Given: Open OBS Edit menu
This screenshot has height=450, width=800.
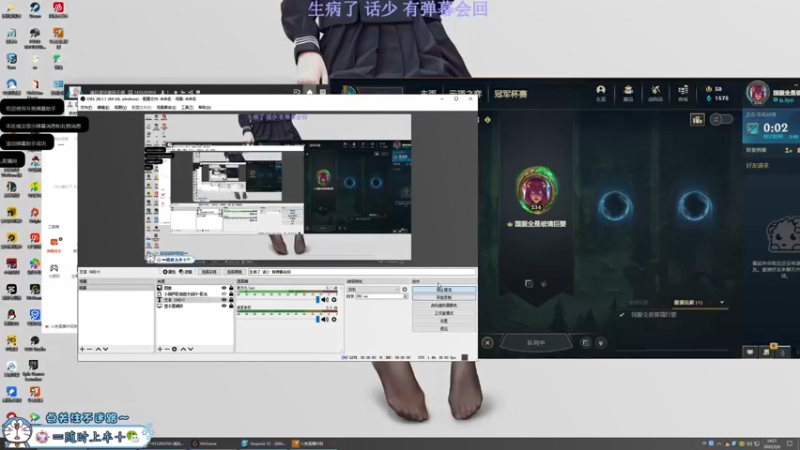Looking at the screenshot, I should tap(103, 108).
